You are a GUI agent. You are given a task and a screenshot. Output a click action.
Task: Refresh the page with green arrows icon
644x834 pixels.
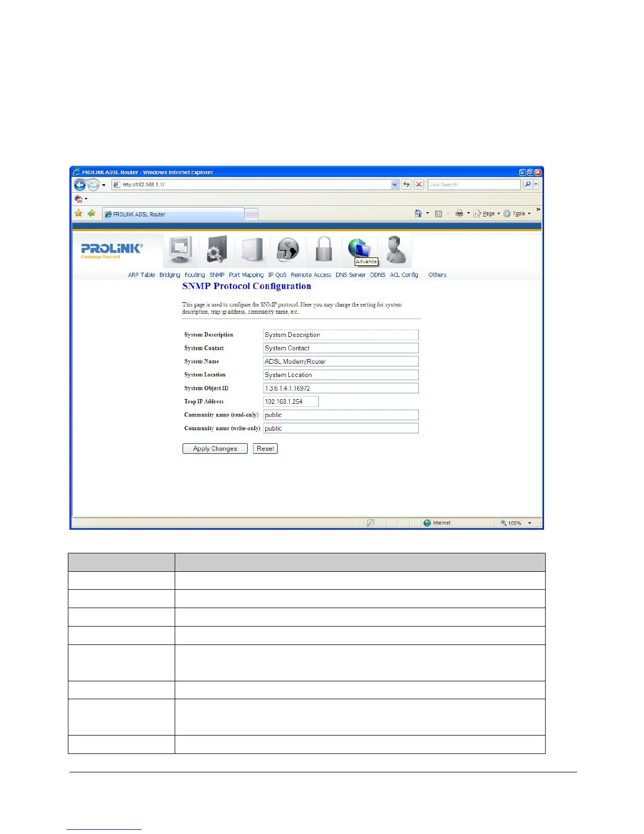click(x=406, y=184)
